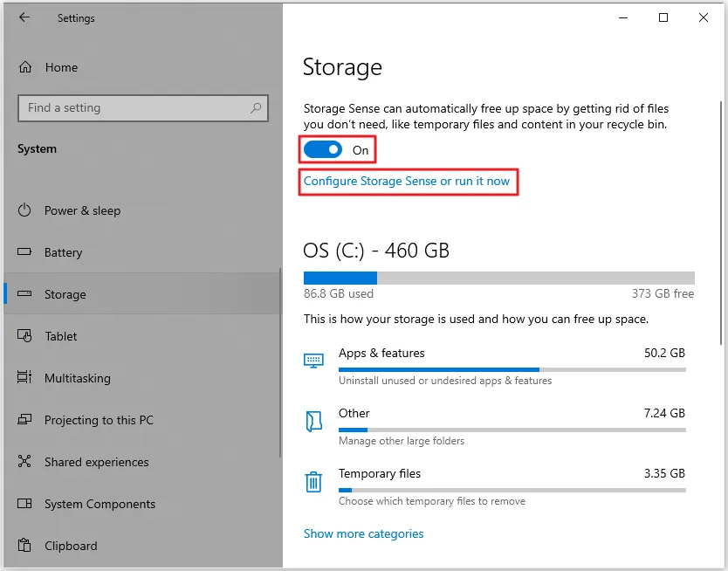Click the System Components icon
Image resolution: width=728 pixels, height=571 pixels.
(24, 503)
